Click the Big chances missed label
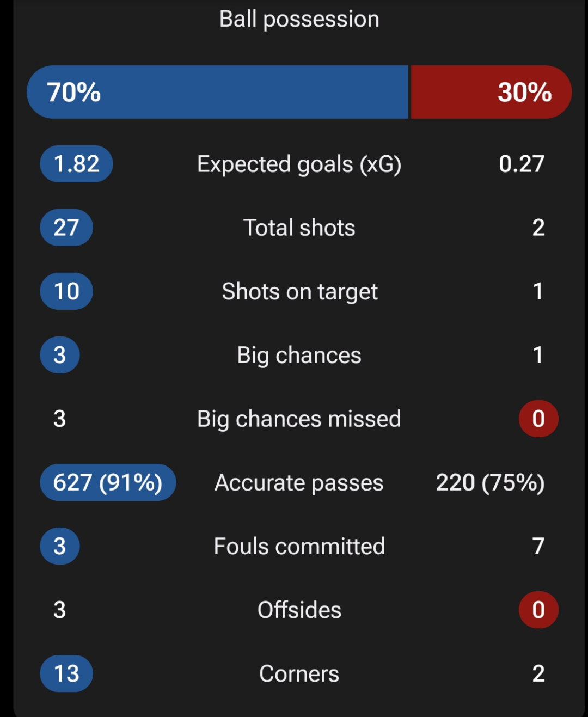 (299, 419)
